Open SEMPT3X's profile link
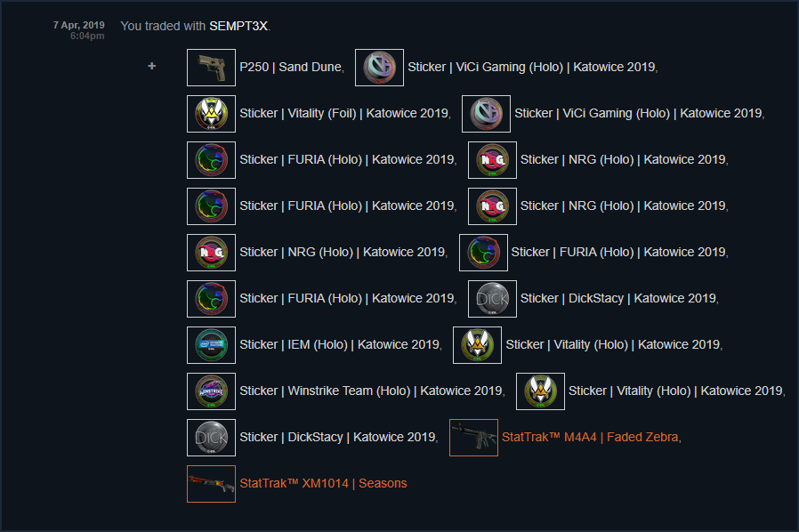The image size is (799, 532). pyautogui.click(x=238, y=26)
